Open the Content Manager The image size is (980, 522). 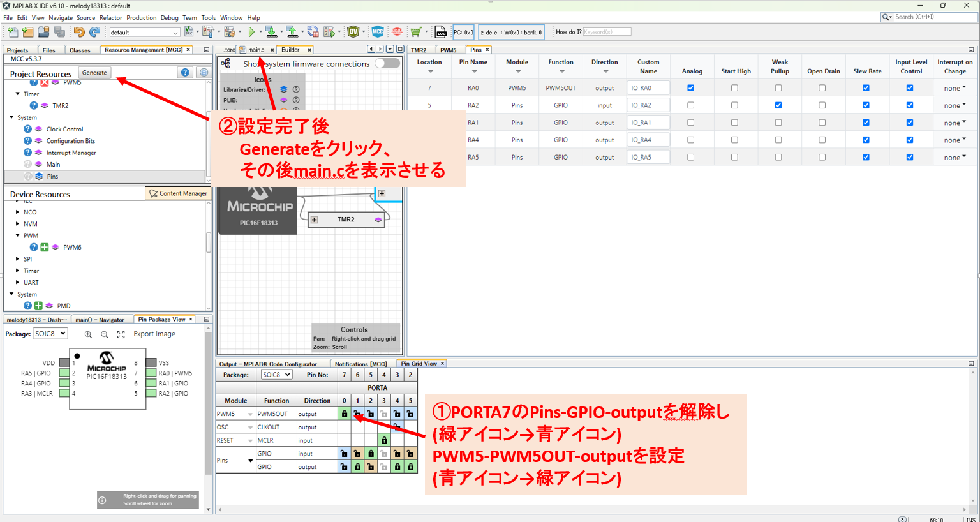click(178, 193)
